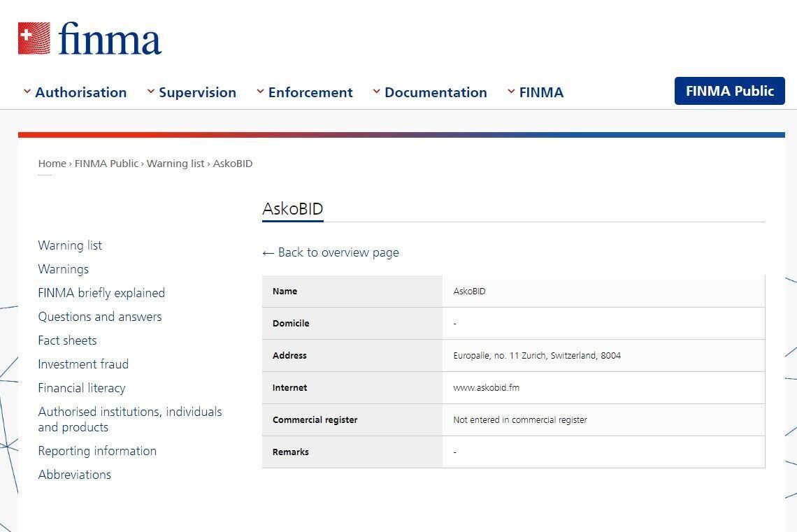The image size is (797, 532).
Task: Open the Supervision menu
Action: (197, 92)
